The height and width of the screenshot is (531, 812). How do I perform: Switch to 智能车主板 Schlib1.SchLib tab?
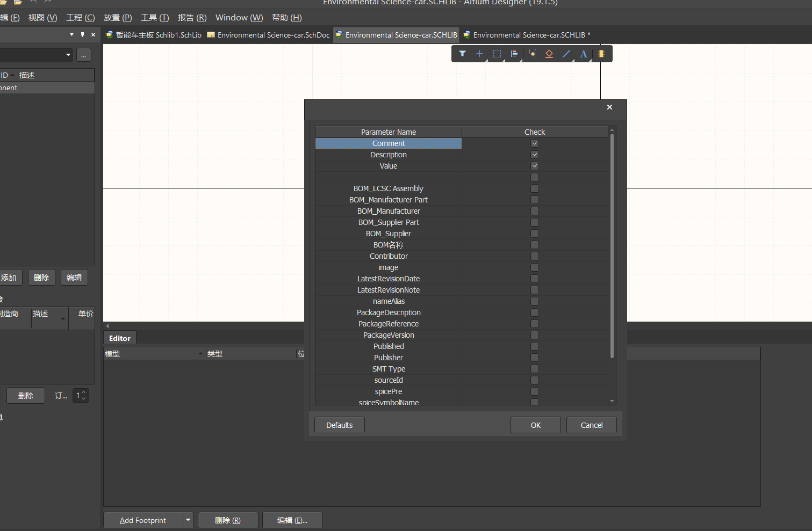click(x=154, y=35)
